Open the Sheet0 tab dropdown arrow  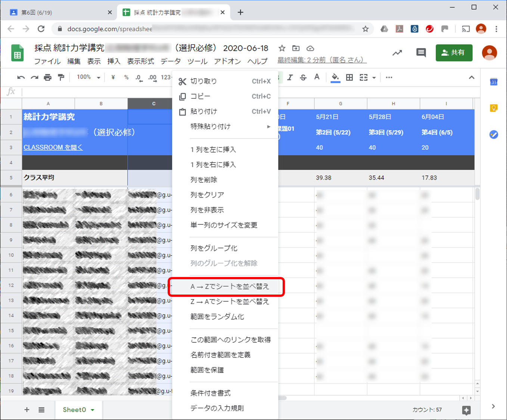93,410
